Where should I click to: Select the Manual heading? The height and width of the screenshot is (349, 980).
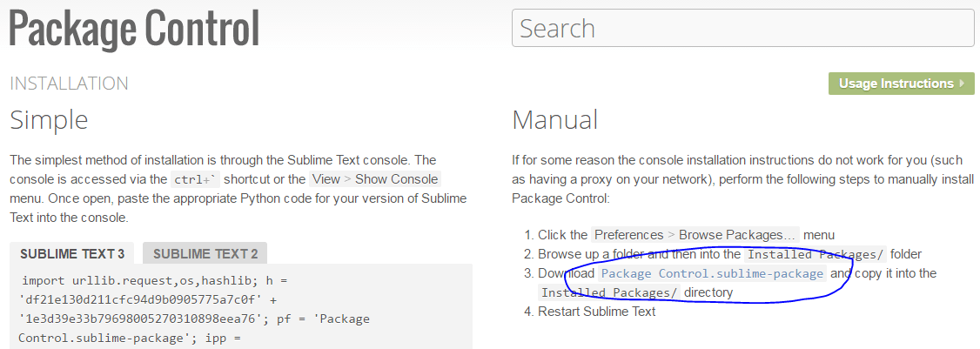[555, 120]
